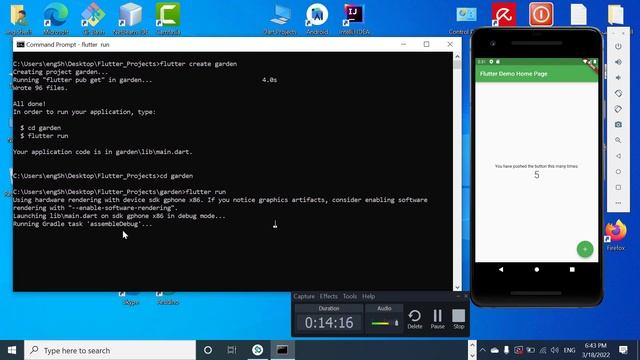Show hidden system tray icons

pyautogui.click(x=482, y=350)
